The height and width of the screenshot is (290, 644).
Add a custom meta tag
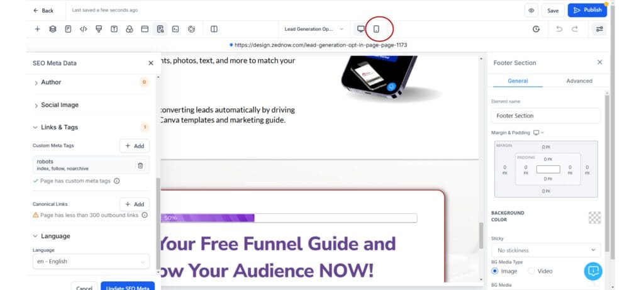click(135, 146)
